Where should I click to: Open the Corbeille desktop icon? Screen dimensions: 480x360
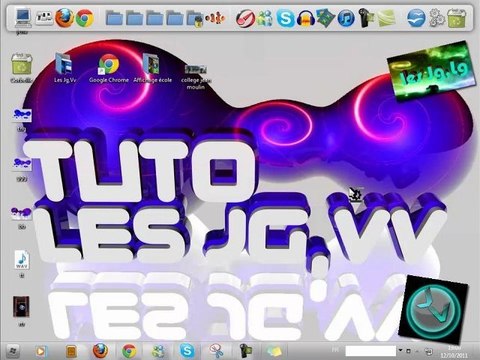pyautogui.click(x=22, y=68)
